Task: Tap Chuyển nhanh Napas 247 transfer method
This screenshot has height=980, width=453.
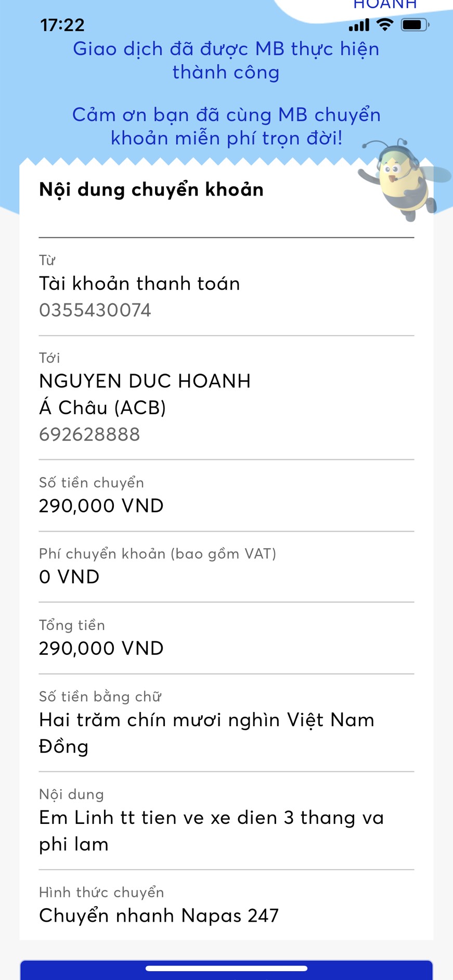Action: [x=159, y=915]
